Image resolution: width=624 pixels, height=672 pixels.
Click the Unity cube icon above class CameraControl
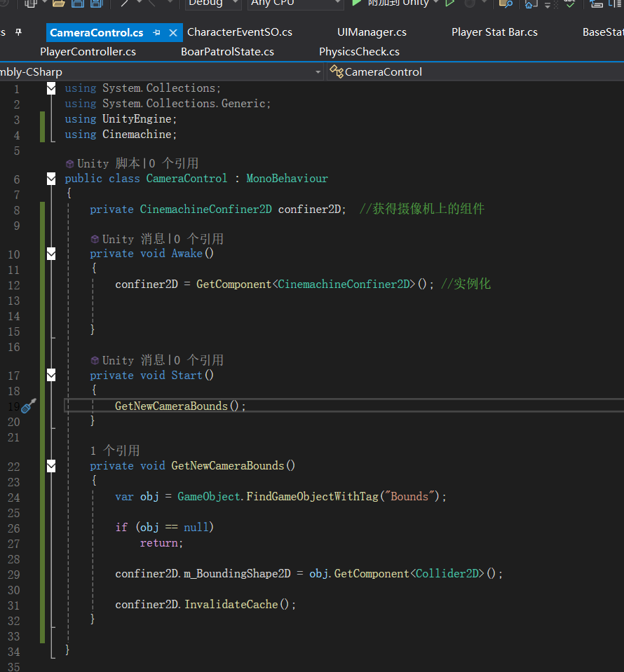point(69,164)
